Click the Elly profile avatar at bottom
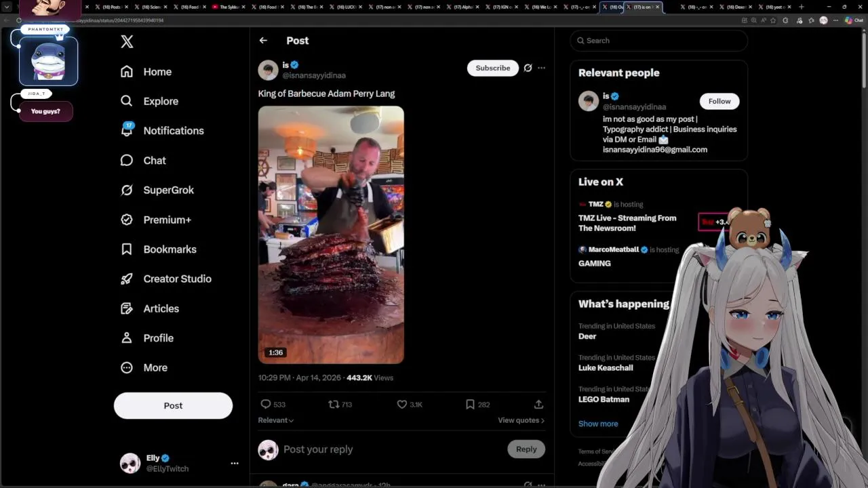This screenshot has height=488, width=868. (x=130, y=464)
